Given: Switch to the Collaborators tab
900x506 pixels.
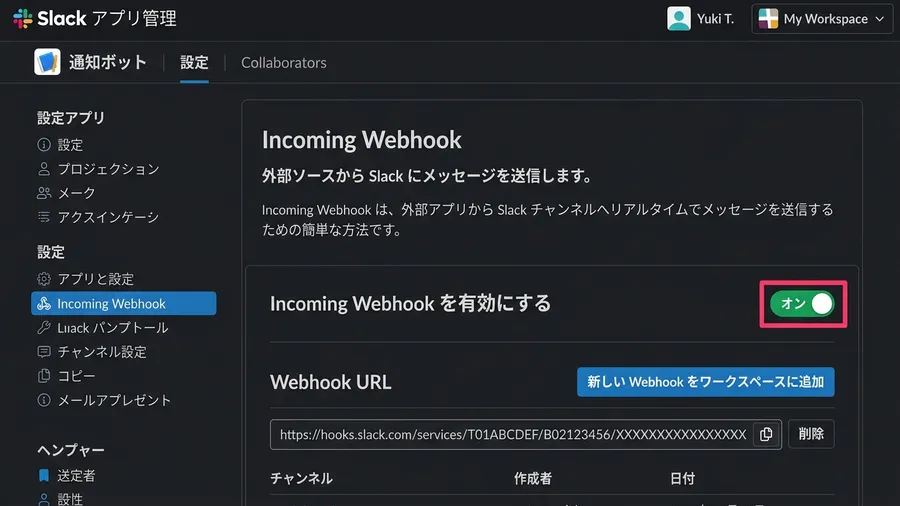Looking at the screenshot, I should coord(284,63).
